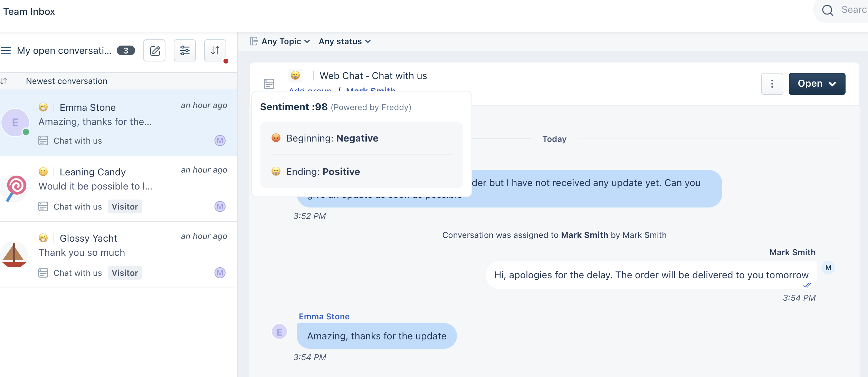This screenshot has width=868, height=377.
Task: Click the Search input field
Action: click(853, 10)
